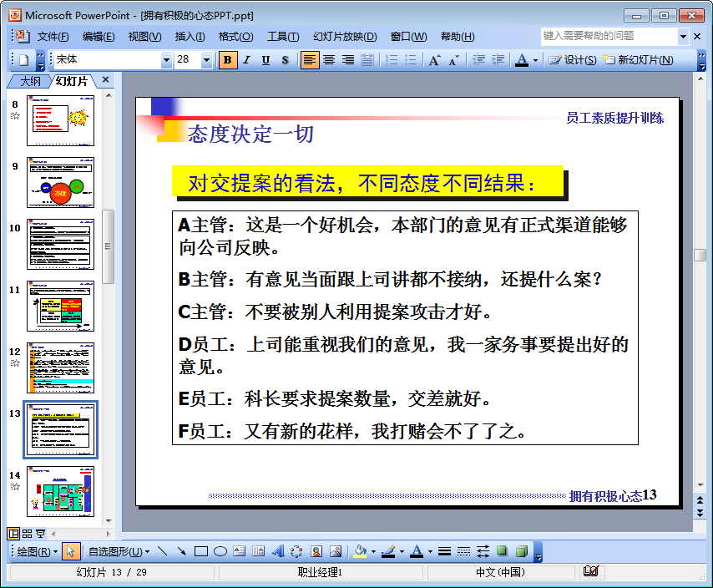Click the Text Box tool

point(240,551)
